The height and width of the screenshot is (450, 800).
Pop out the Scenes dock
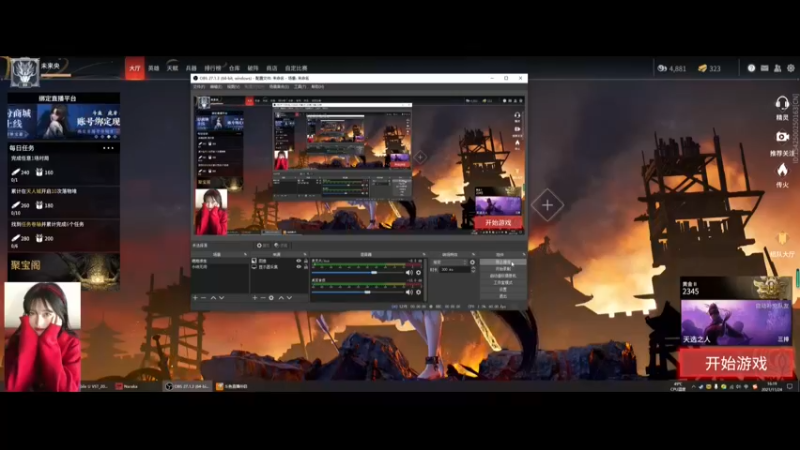pos(245,254)
